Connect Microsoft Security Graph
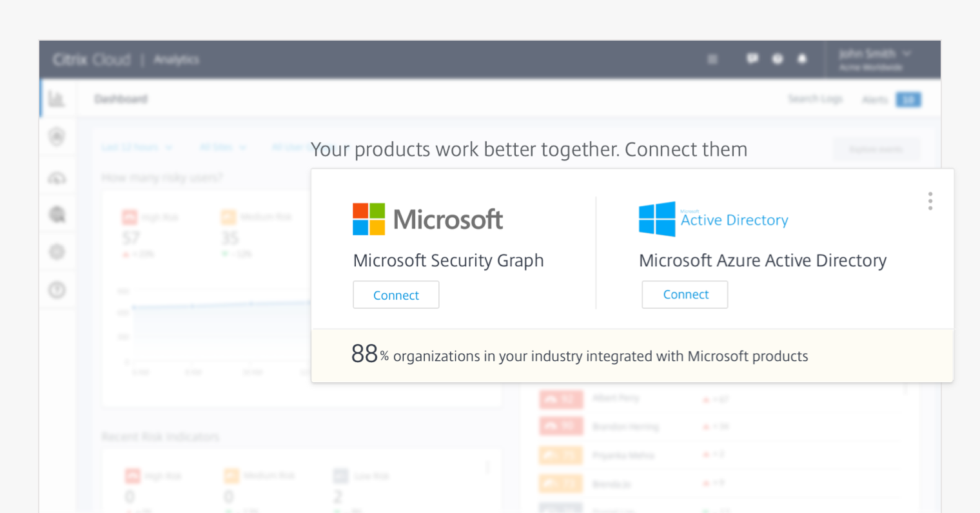The height and width of the screenshot is (513, 980). coord(396,295)
